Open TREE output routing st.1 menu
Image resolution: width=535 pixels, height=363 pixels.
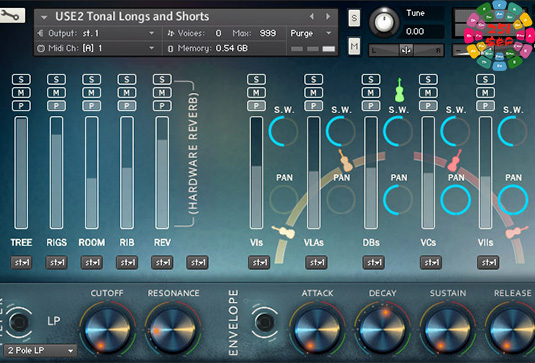[x=21, y=262]
